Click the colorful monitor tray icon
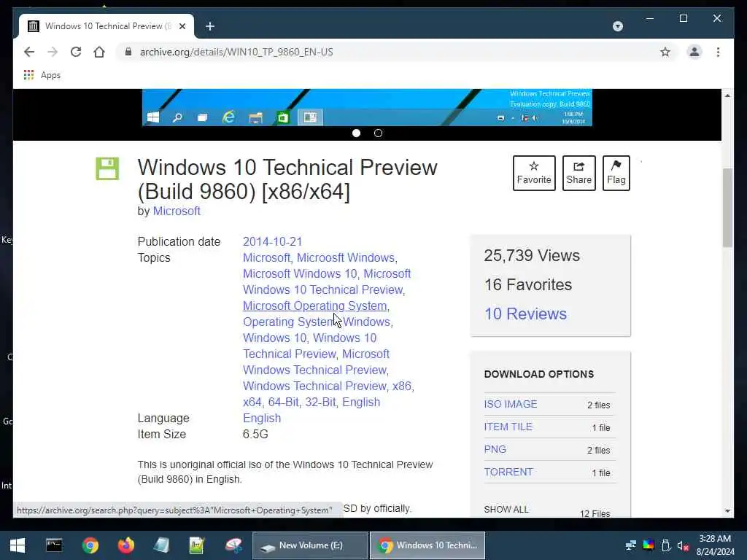747x560 pixels. click(649, 545)
